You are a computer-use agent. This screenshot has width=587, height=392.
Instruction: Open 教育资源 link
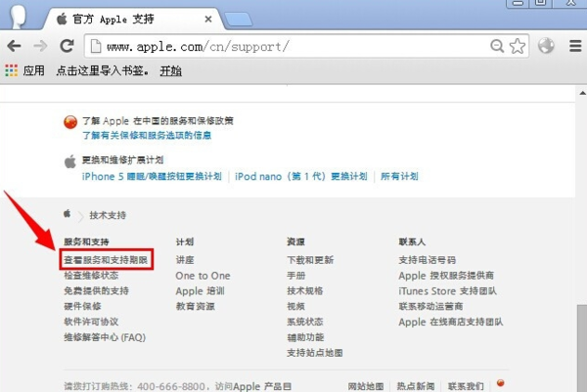point(196,306)
